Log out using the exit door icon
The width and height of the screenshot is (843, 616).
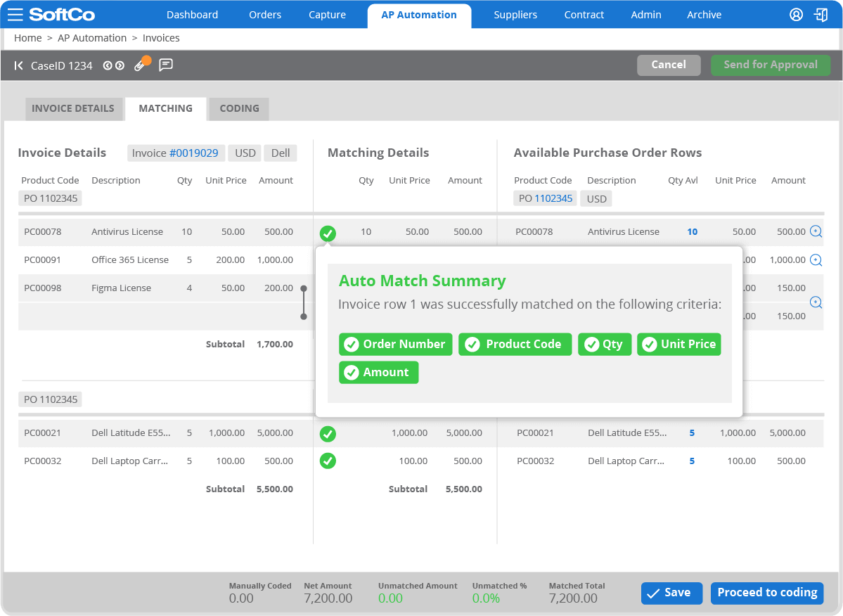tap(821, 14)
